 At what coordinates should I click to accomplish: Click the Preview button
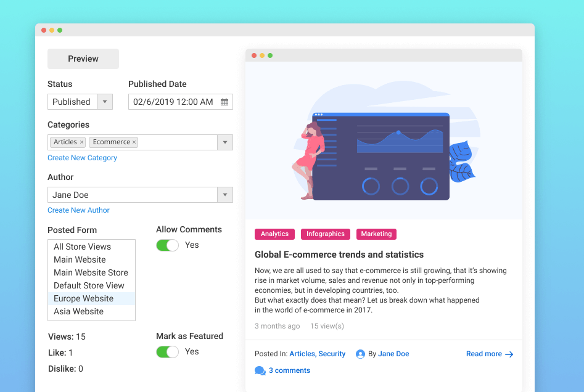(x=83, y=59)
